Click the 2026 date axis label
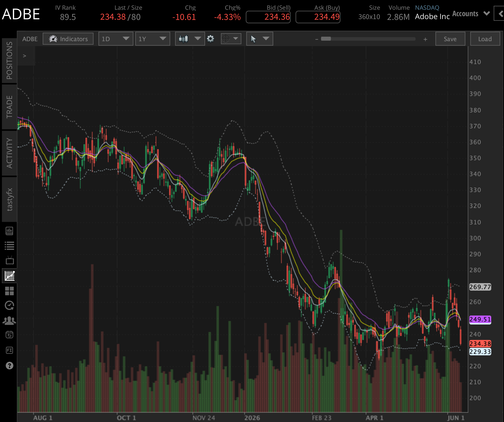 click(252, 418)
